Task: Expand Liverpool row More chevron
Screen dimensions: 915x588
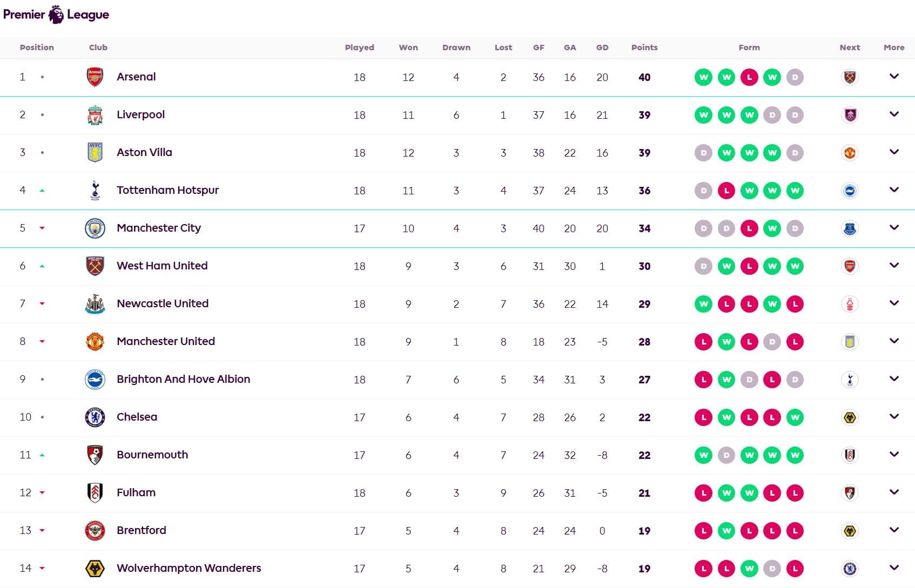Action: [894, 114]
